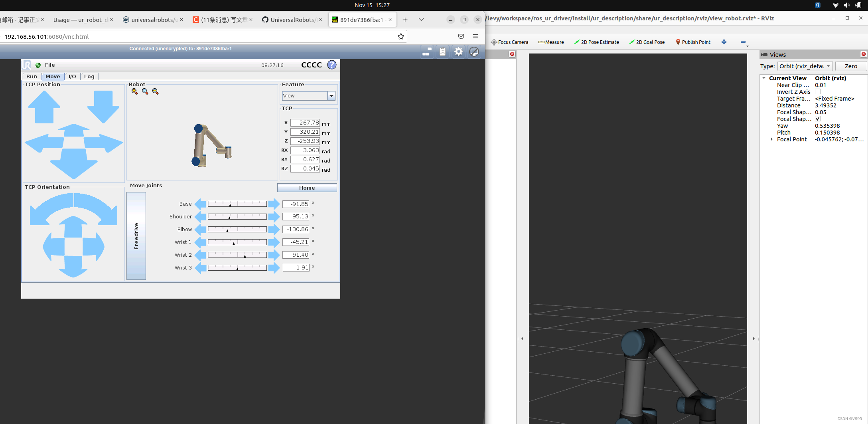Click the Wrist 2 joint slider
This screenshot has height=424, width=868.
[237, 255]
